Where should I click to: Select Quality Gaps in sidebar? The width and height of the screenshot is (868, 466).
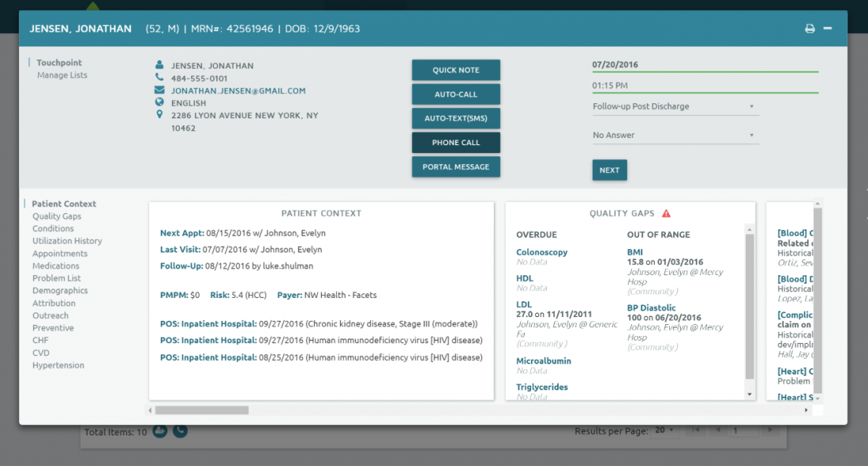coord(57,216)
